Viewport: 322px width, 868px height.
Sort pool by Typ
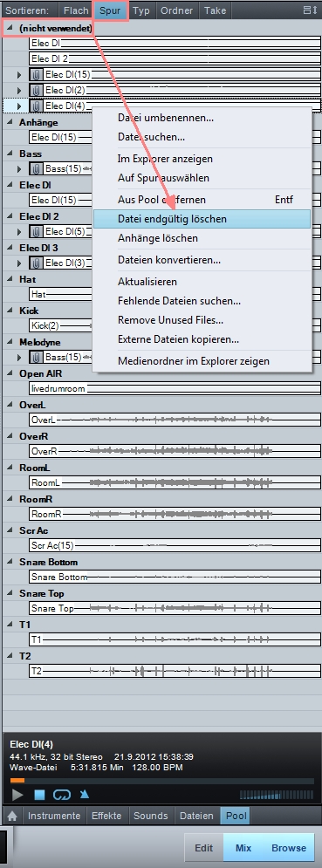coord(141,10)
